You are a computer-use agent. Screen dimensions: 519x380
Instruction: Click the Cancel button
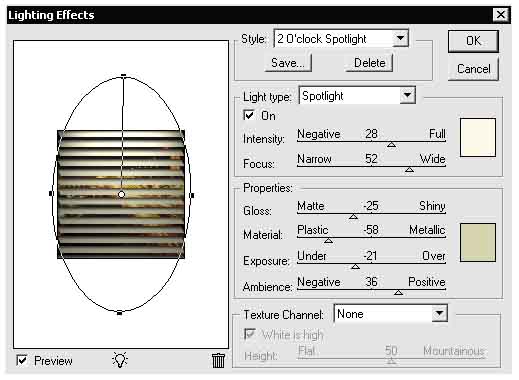tap(473, 69)
